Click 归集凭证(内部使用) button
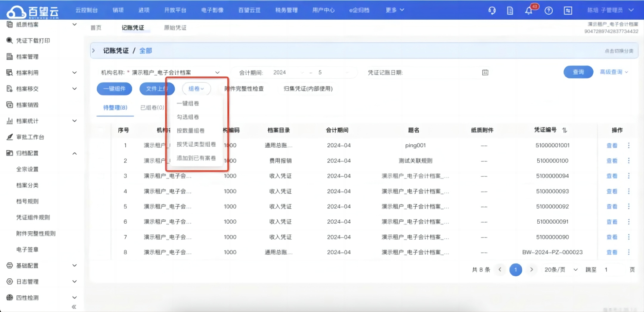Screen dimensions: 644x312 [x=308, y=89]
